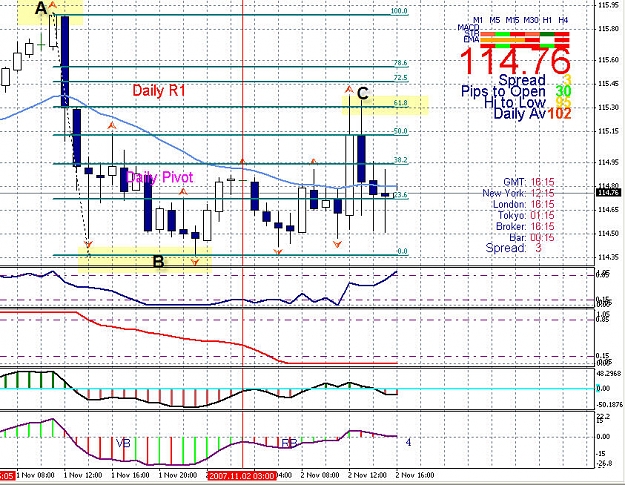
Task: Click the 2 Nov 12:00 time axis label
Action: click(367, 475)
